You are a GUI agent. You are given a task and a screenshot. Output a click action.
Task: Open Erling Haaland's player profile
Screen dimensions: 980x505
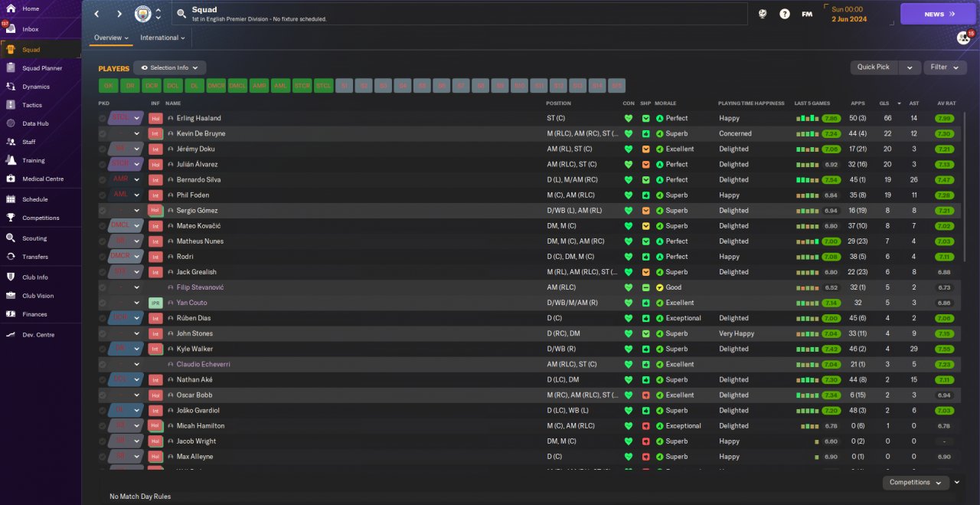[x=198, y=119]
